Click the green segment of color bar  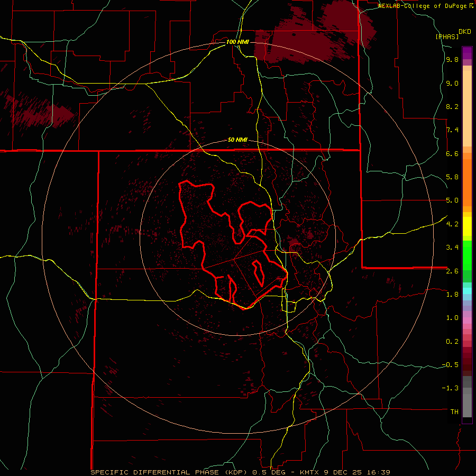click(467, 255)
